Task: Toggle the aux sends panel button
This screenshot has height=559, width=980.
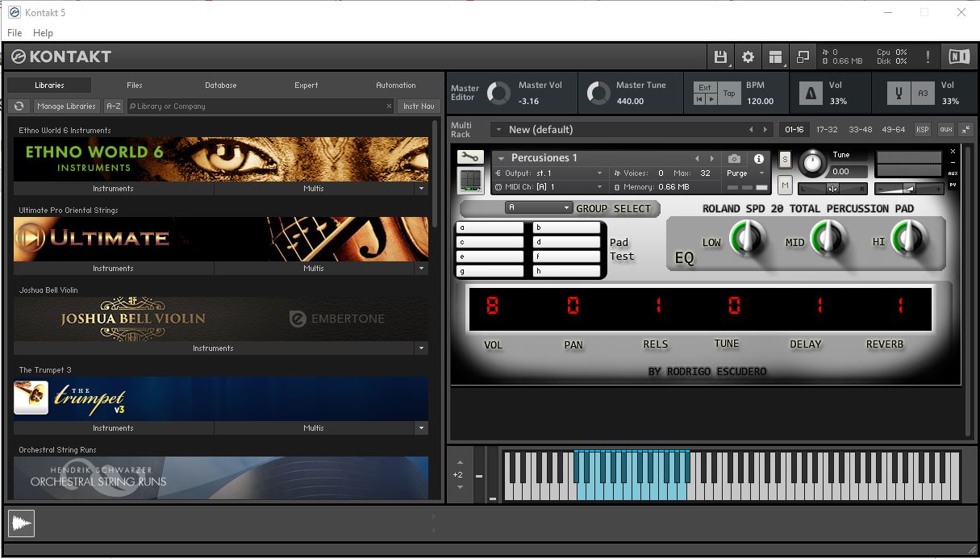Action: click(945, 129)
